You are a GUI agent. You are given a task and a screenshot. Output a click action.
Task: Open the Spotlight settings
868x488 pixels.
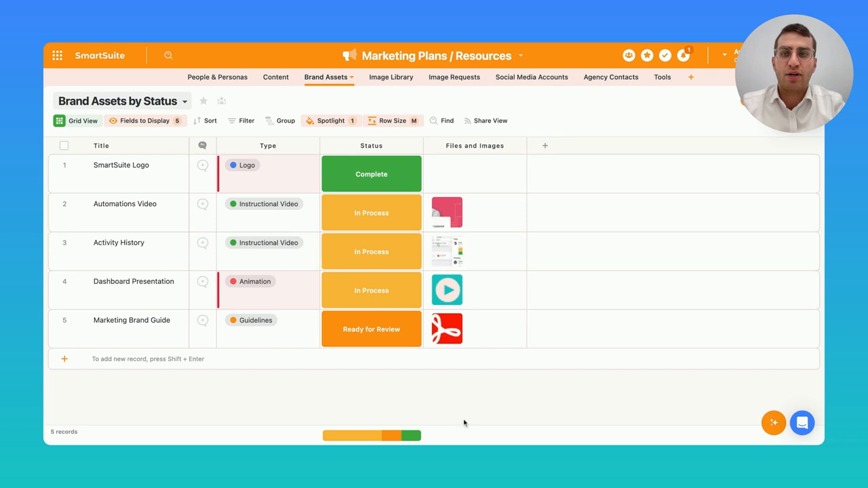point(331,121)
